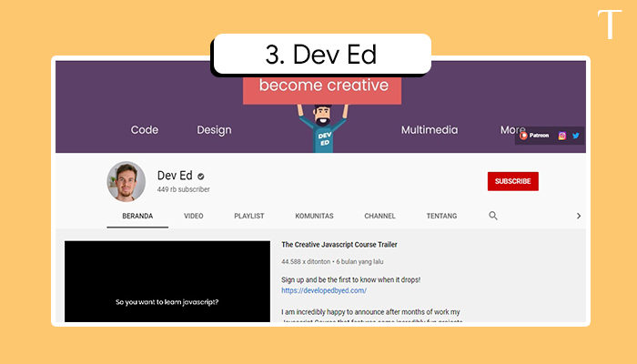
Task: Open the Twitter bird icon in the banner
Action: pos(576,136)
